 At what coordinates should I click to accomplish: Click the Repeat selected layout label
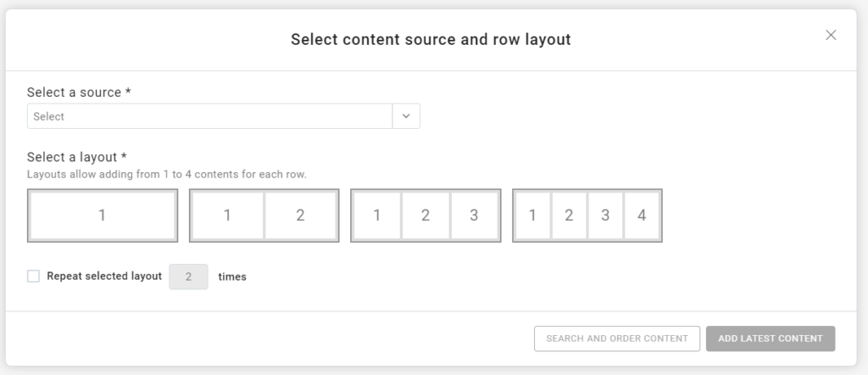coord(104,276)
